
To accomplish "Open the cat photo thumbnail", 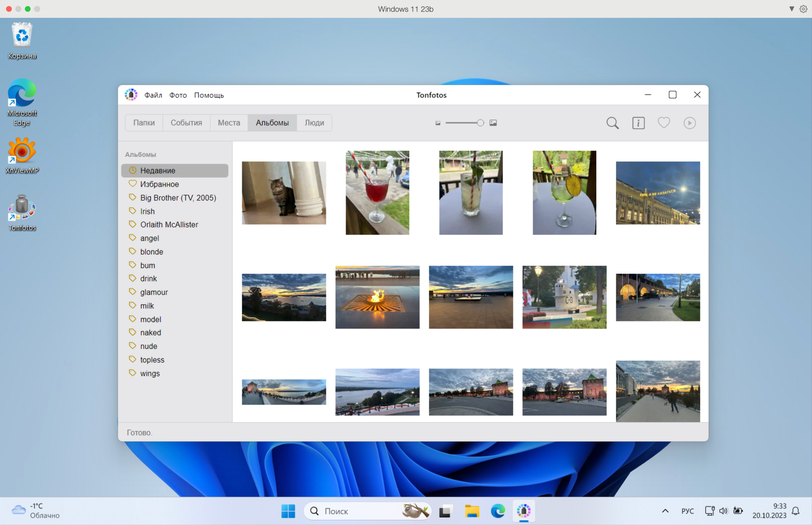I will 284,193.
